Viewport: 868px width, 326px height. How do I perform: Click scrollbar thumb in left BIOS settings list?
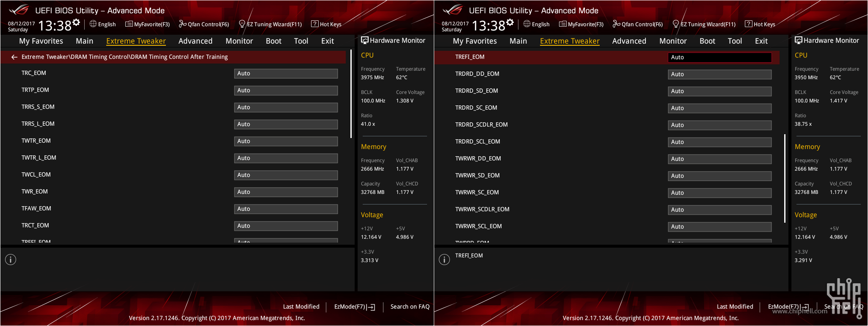351,94
